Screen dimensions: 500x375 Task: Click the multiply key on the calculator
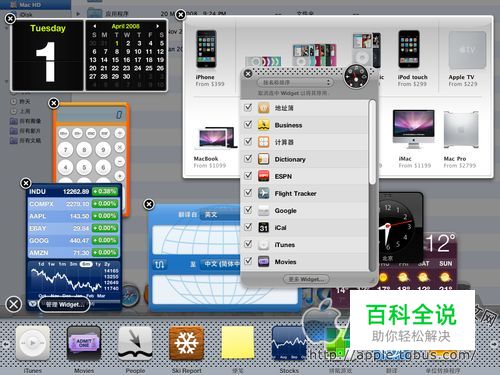[119, 147]
